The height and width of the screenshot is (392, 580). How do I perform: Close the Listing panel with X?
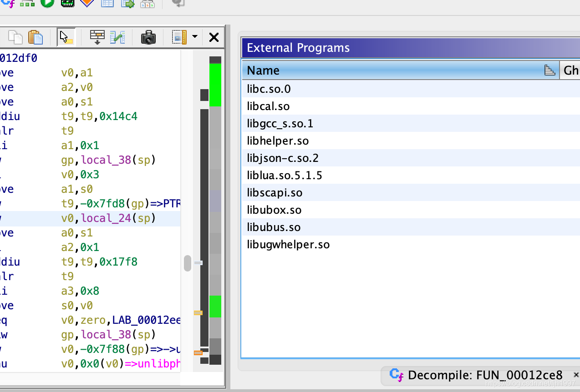click(214, 37)
